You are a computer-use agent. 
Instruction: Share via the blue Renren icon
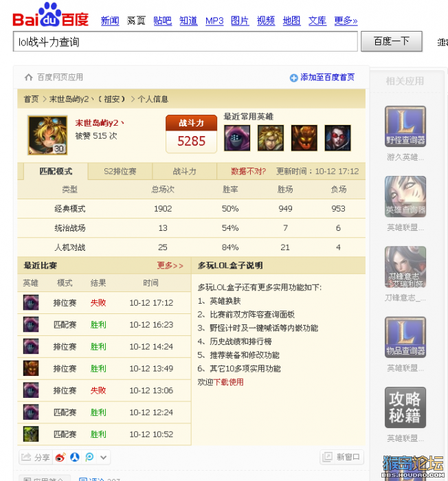(x=75, y=458)
